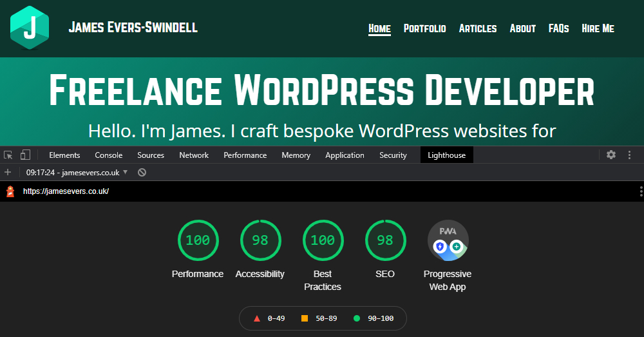Open DevTools settings gear

point(611,155)
